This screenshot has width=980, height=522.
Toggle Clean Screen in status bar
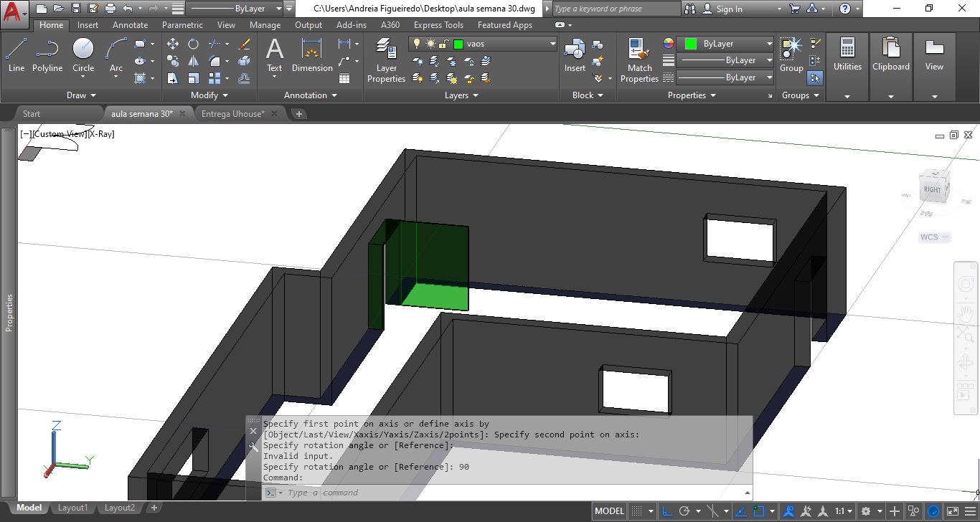point(953,511)
